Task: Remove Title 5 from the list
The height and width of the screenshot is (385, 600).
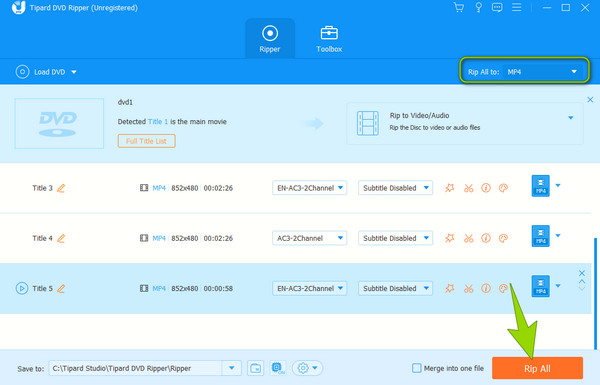Action: 582,273
